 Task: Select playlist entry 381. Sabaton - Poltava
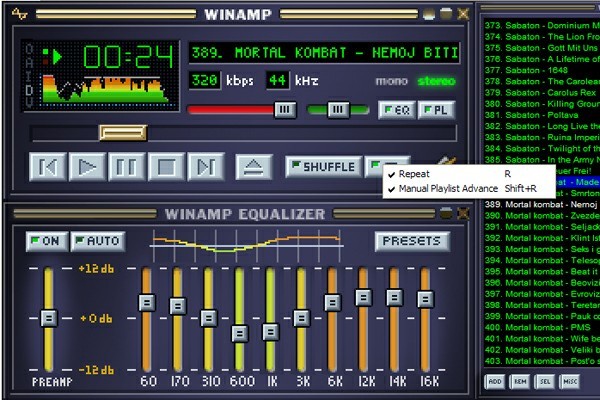[542, 115]
